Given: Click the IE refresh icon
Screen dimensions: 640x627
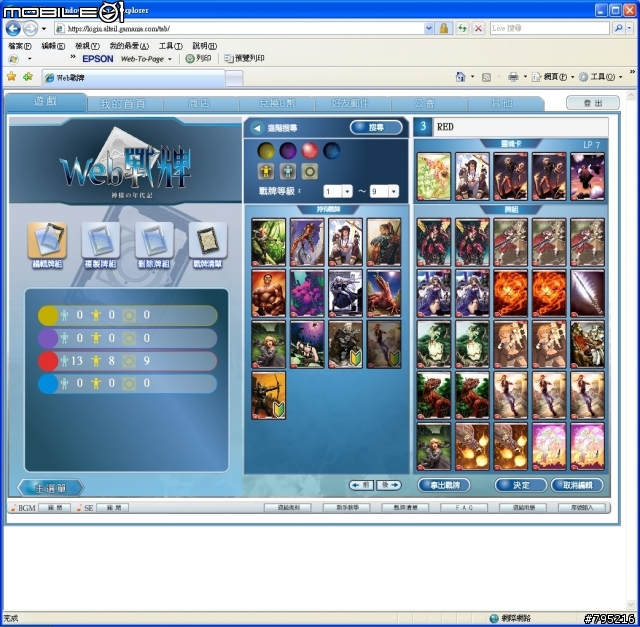Looking at the screenshot, I should [462, 28].
